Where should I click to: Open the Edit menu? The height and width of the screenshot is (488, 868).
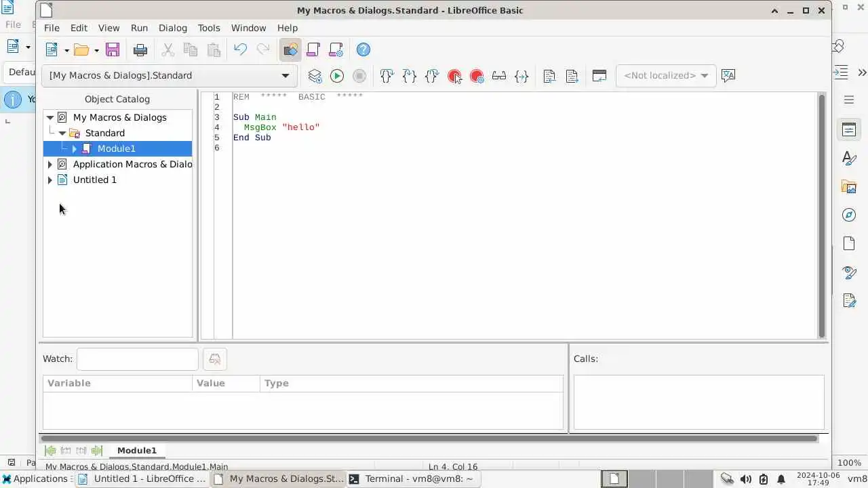(x=79, y=28)
